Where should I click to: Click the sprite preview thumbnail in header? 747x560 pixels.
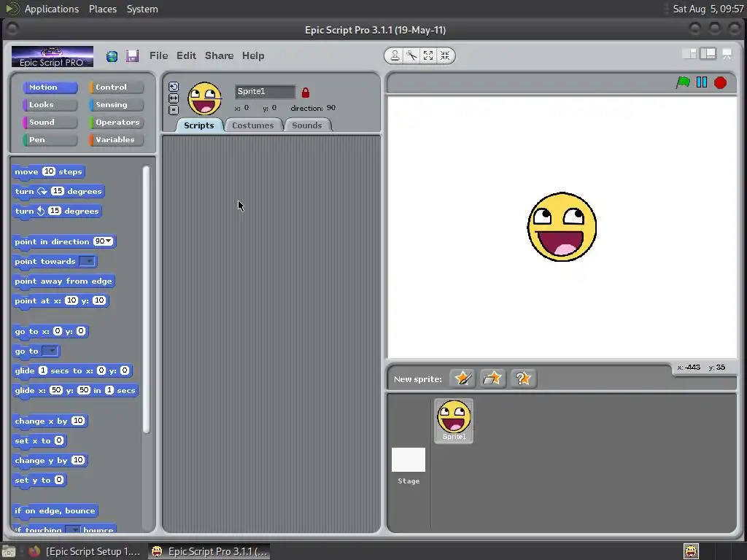tap(204, 98)
